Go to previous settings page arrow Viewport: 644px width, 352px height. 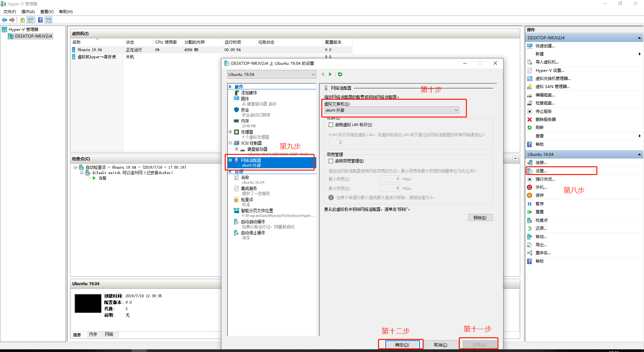coord(323,74)
